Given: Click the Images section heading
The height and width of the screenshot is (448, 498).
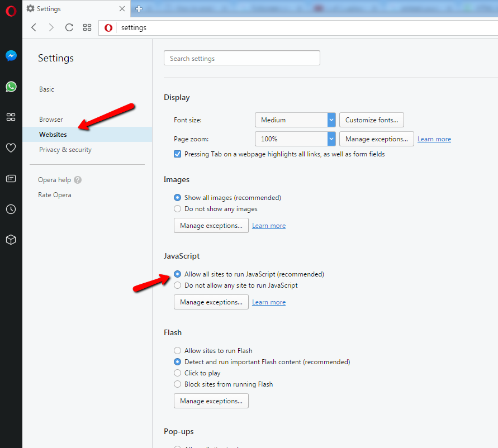Looking at the screenshot, I should coord(177,179).
